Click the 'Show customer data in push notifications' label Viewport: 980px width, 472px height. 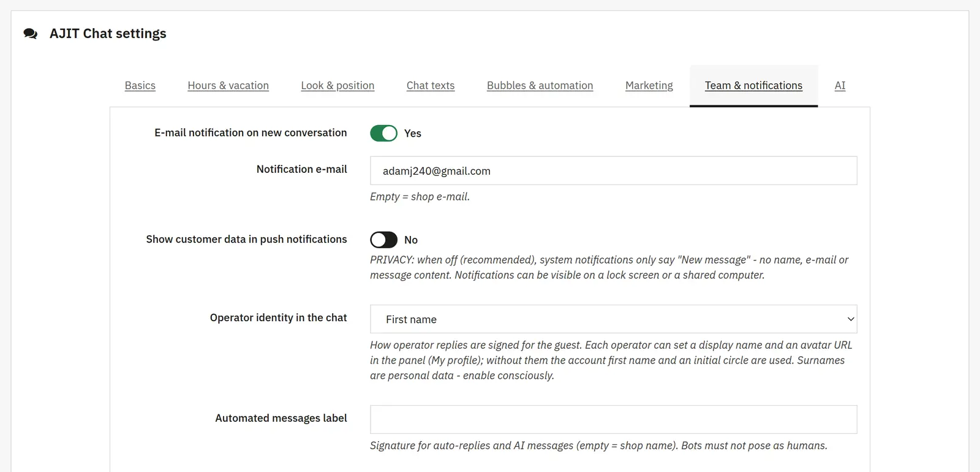[x=246, y=239]
